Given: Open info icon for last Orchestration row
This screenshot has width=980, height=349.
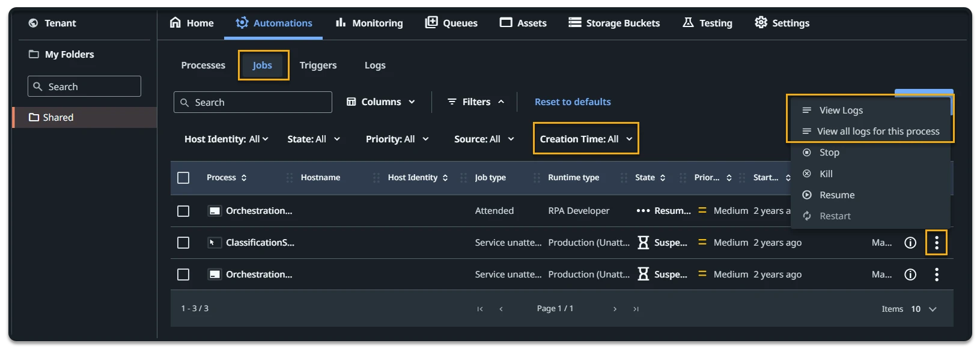Looking at the screenshot, I should [x=910, y=275].
